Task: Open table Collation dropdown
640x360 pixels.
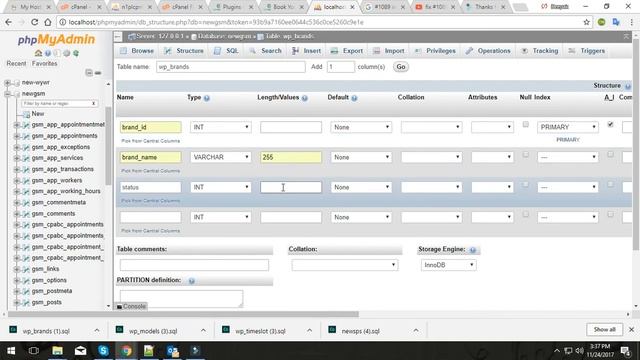Action: click(344, 265)
